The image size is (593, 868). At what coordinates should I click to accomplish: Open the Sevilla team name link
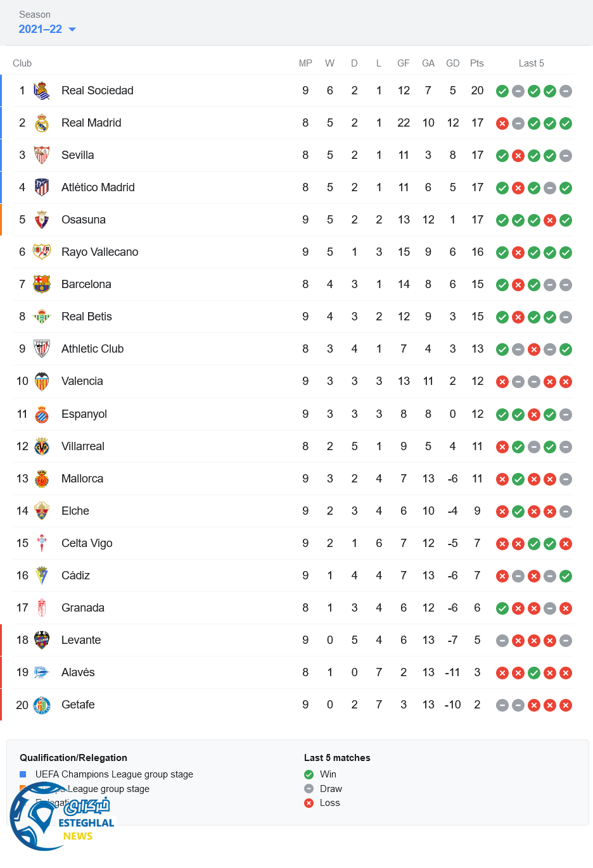[x=77, y=155]
